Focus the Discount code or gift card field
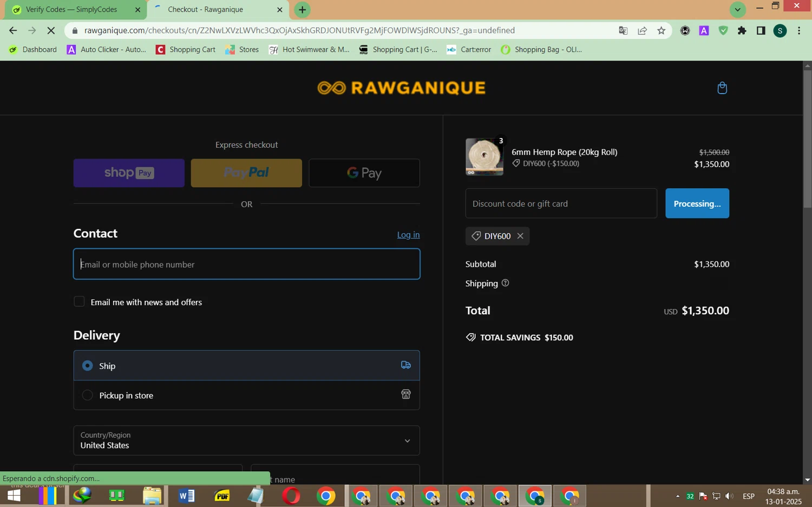 point(561,203)
